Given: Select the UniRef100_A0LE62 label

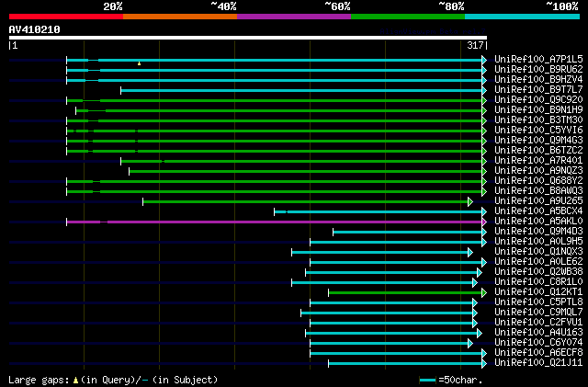Looking at the screenshot, I should (538, 262).
